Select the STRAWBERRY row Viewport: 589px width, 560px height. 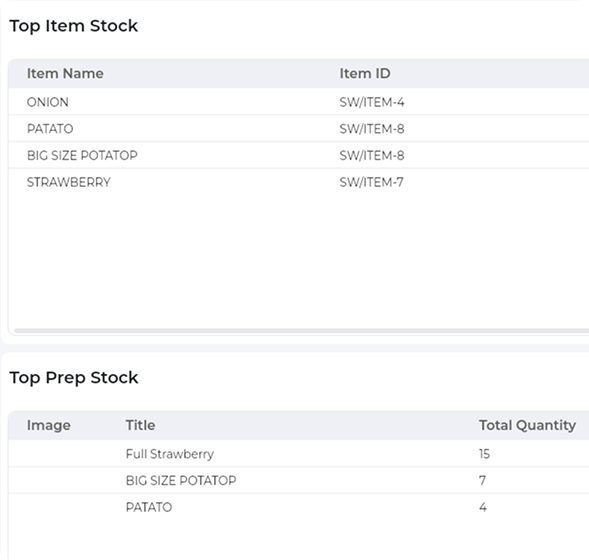(x=299, y=182)
